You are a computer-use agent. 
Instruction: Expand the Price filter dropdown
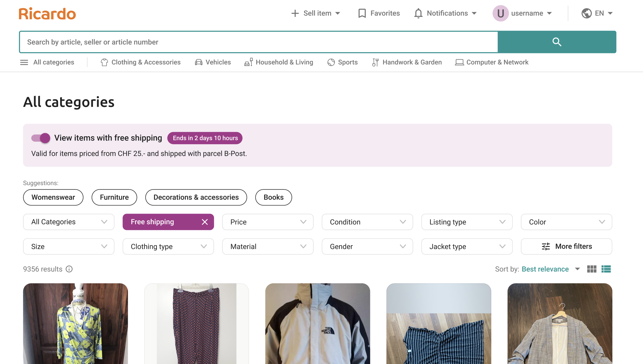268,222
